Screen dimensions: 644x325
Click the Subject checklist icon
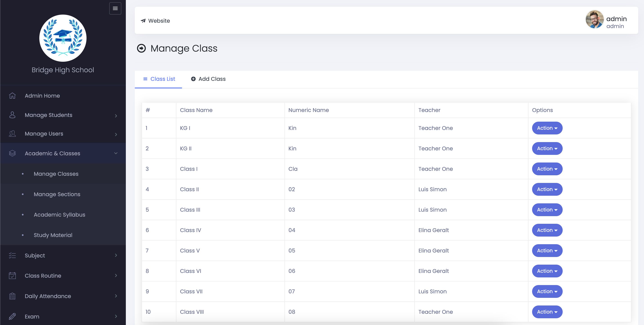[12, 255]
